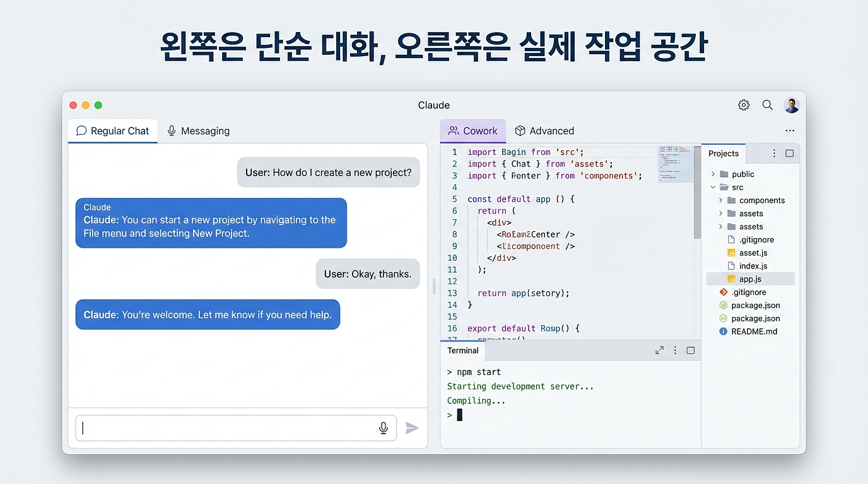Expand the components folder
This screenshot has width=868, height=484.
(721, 200)
